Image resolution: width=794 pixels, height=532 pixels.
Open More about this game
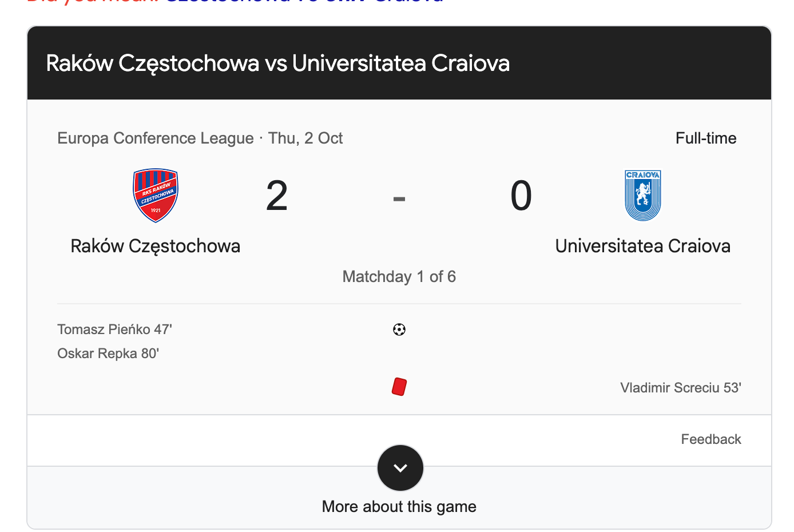coord(399,507)
